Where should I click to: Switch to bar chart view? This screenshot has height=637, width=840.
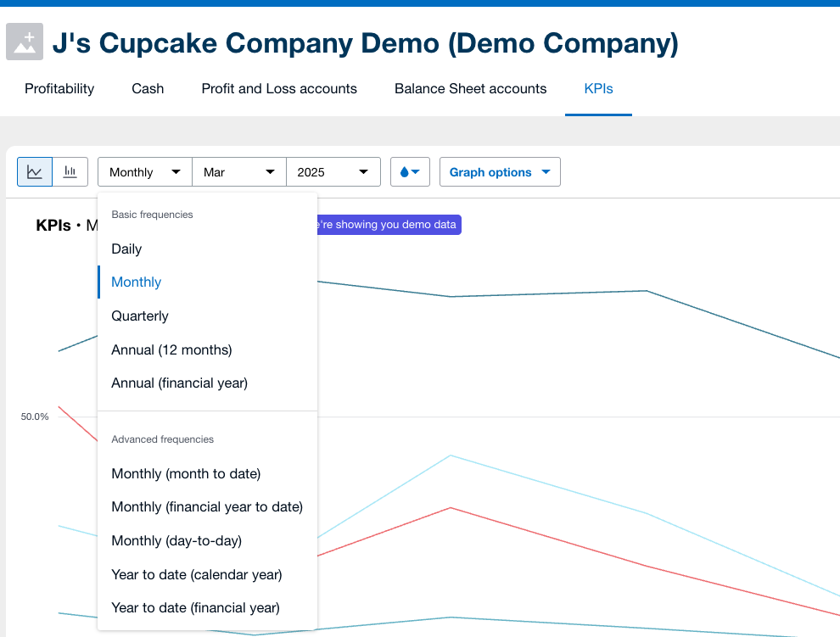pos(70,171)
